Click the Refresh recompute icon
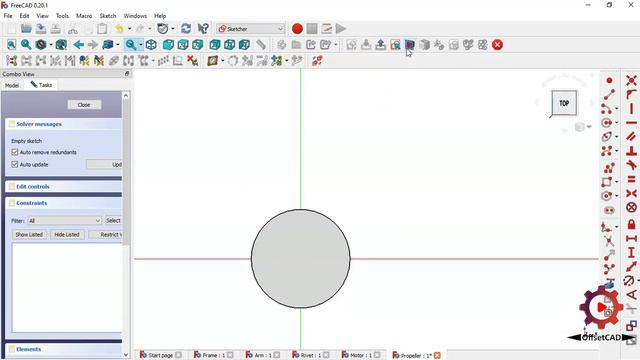The height and width of the screenshot is (360, 640). [186, 29]
